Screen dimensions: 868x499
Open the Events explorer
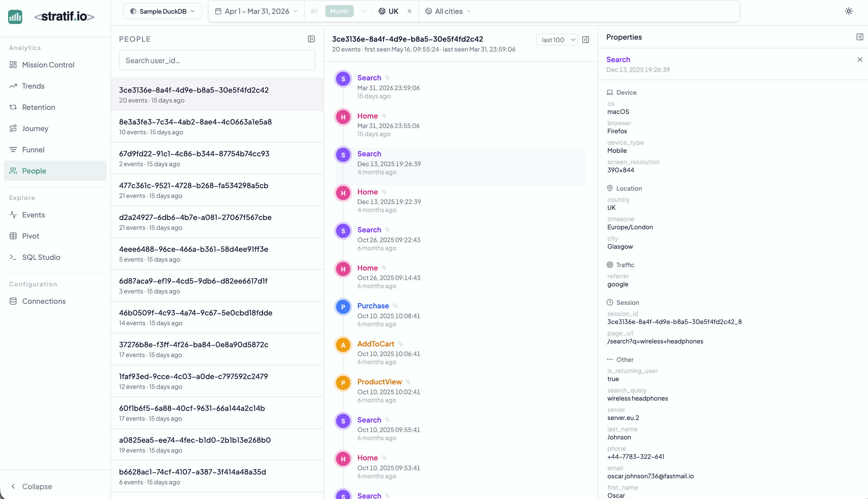pyautogui.click(x=55, y=215)
